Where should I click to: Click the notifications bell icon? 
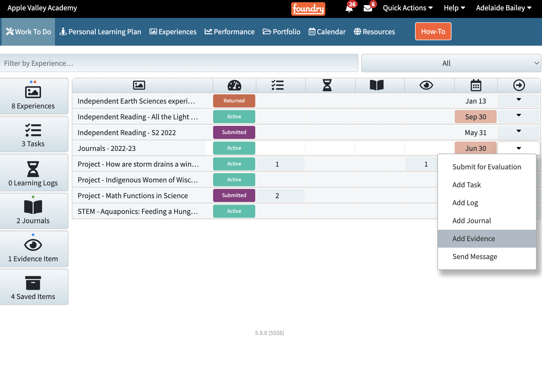[x=349, y=8]
